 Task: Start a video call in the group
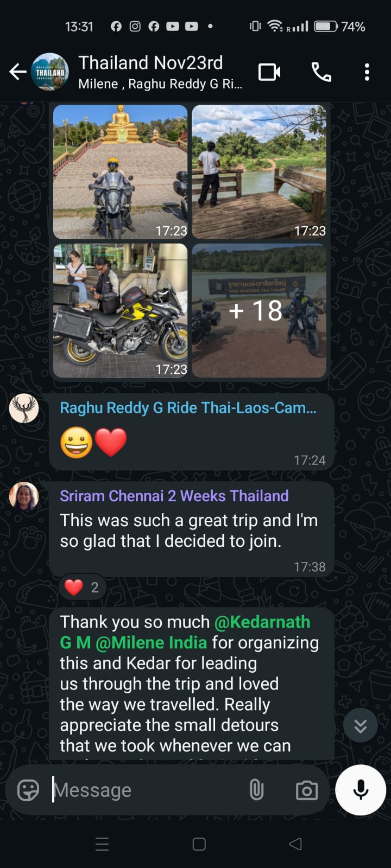click(269, 72)
